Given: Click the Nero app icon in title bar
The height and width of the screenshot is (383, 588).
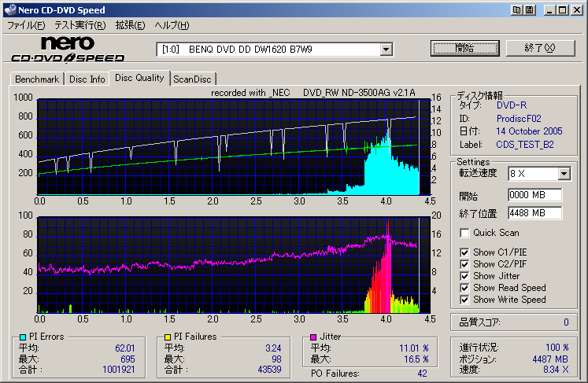Looking at the screenshot, I should pyautogui.click(x=10, y=9).
